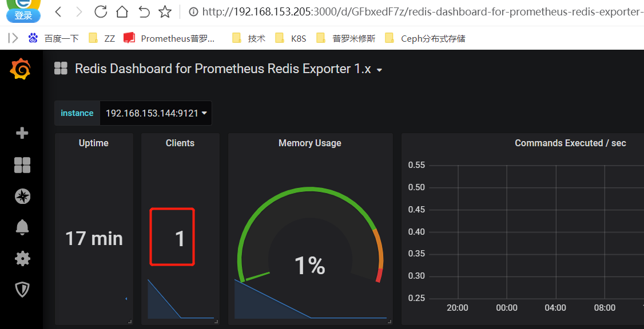
Task: Open the Configuration gear sidebar icon
Action: pyautogui.click(x=22, y=258)
